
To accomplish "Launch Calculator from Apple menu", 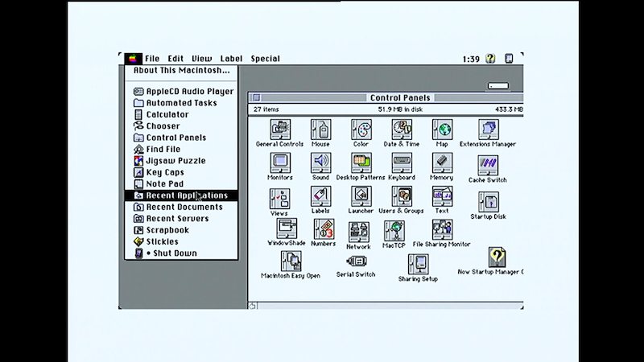I will [181, 114].
